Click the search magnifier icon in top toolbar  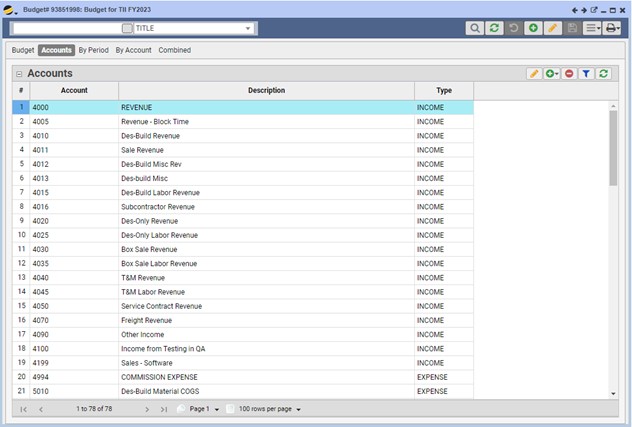(x=475, y=29)
